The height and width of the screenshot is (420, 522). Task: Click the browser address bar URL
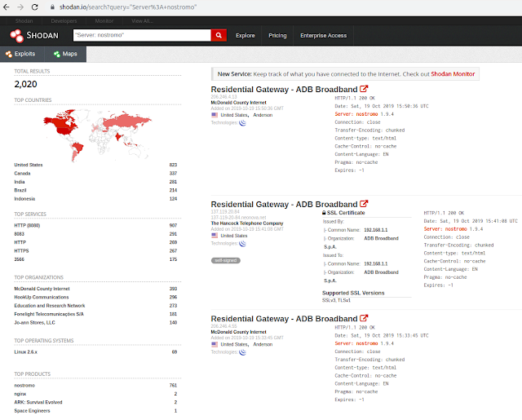click(x=128, y=7)
